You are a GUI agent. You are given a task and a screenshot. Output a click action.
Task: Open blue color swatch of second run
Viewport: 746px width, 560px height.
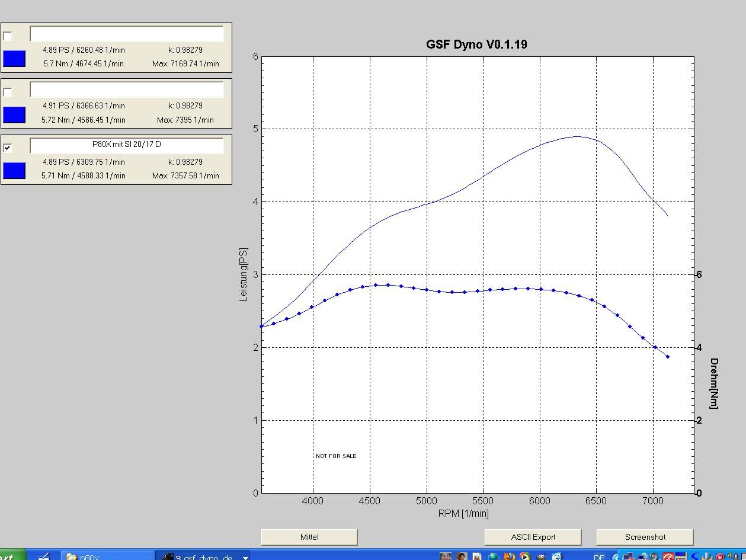14,115
